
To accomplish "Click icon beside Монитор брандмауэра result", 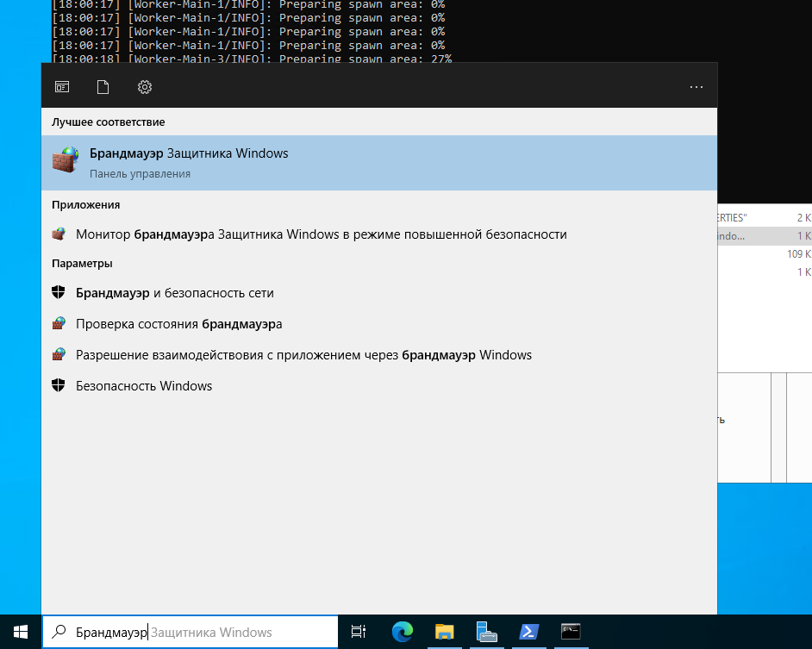I will pos(59,234).
